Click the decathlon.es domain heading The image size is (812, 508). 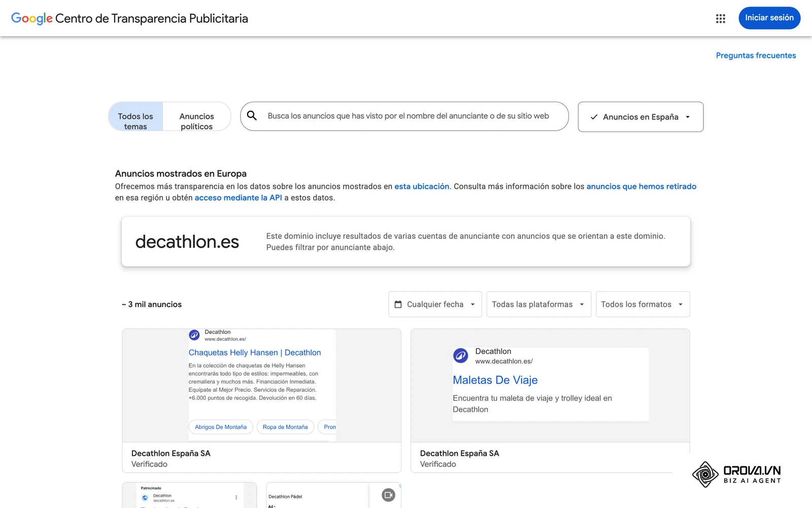pyautogui.click(x=187, y=242)
